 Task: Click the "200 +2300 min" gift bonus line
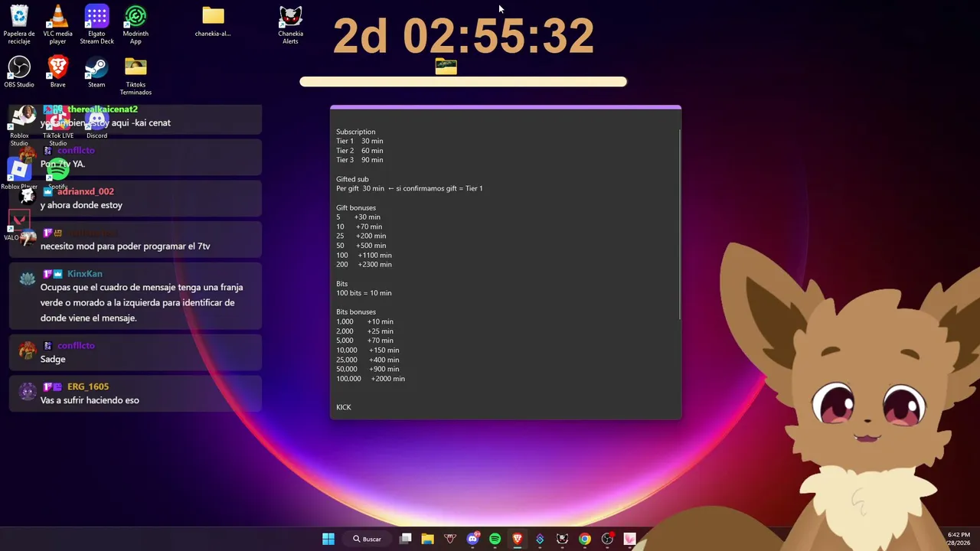[364, 265]
